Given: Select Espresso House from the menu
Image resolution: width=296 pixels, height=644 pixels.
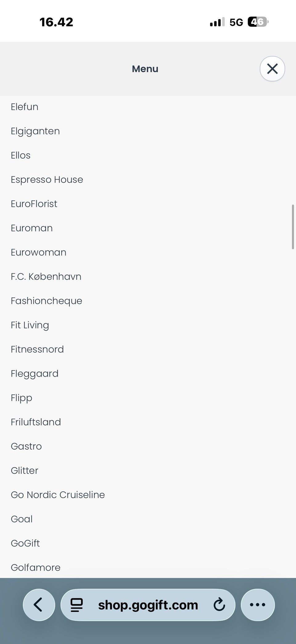Looking at the screenshot, I should 47,180.
